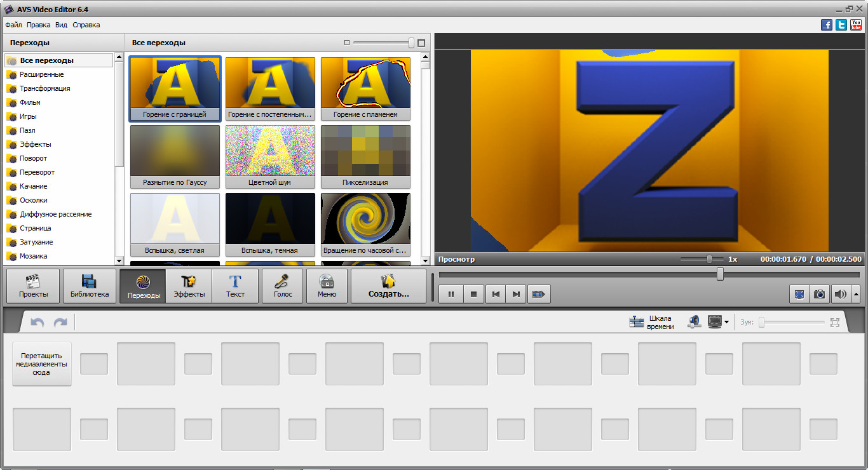This screenshot has width=868, height=470.
Task: Click the Создать... button
Action: pos(388,286)
